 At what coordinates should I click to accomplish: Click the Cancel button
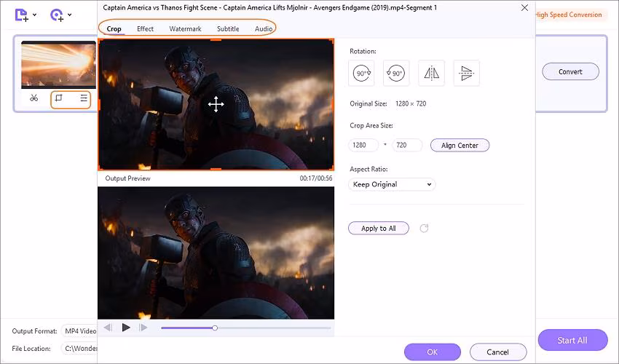tap(498, 352)
